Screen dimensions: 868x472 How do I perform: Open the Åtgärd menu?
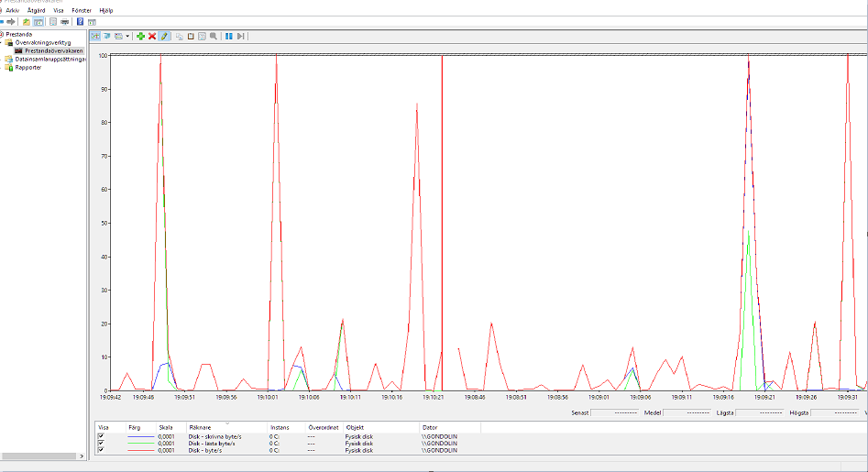click(37, 10)
